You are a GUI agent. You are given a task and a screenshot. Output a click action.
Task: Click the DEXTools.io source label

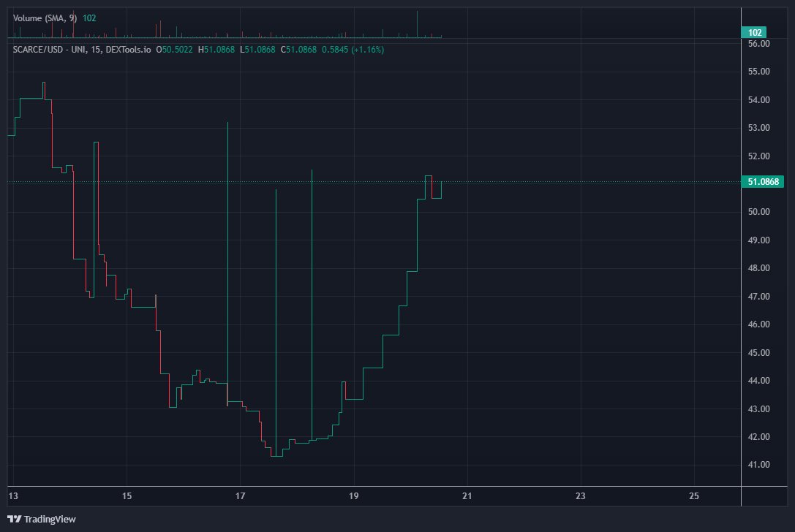(128, 50)
